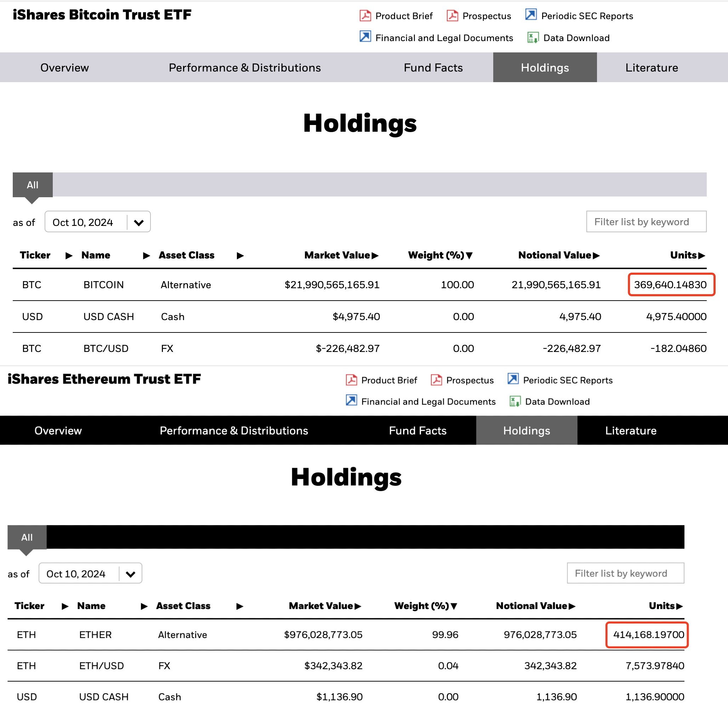This screenshot has height=723, width=728.
Task: Sort Ethereum holdings by Name arrow
Action: coord(144,606)
